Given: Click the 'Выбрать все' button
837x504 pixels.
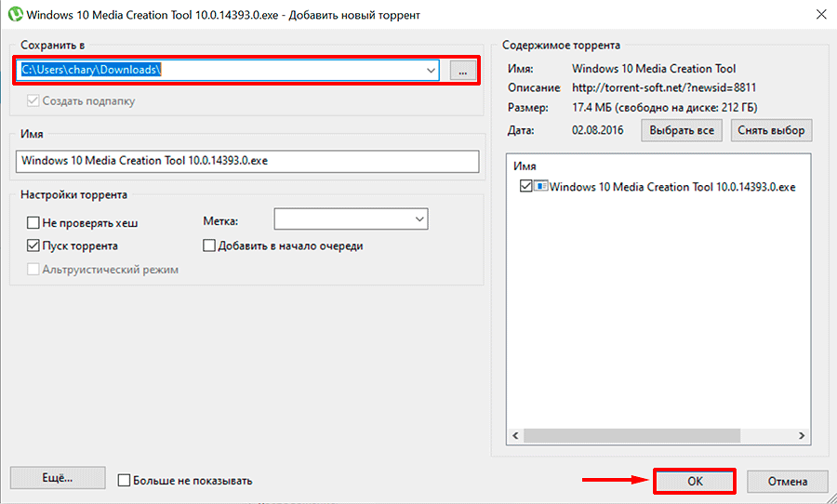Looking at the screenshot, I should pyautogui.click(x=682, y=131).
